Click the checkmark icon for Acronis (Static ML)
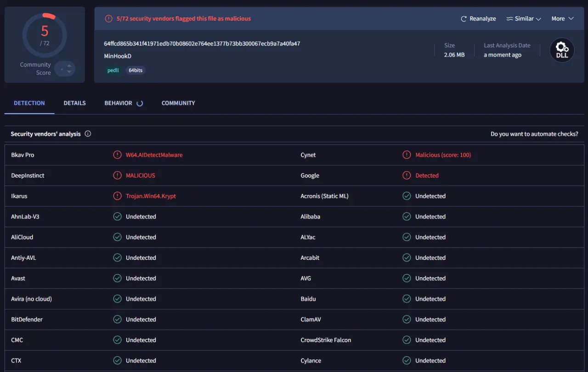The width and height of the screenshot is (588, 372). pyautogui.click(x=407, y=196)
